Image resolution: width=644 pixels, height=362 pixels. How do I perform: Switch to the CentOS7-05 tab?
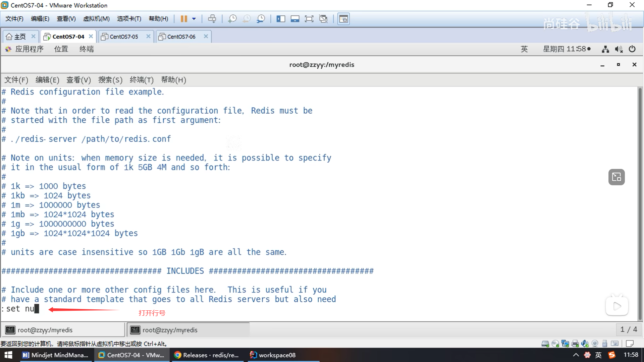pos(124,37)
